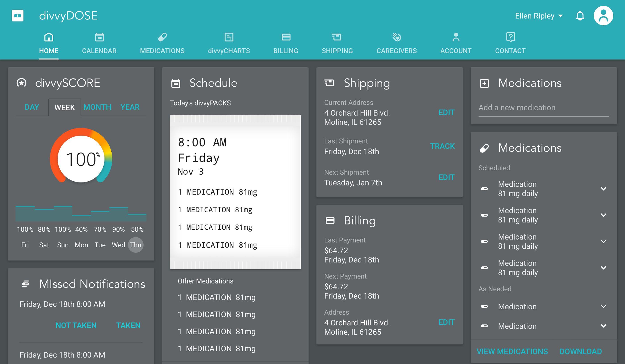Select Mon in the weekly score chart
This screenshot has height=364, width=625.
[x=81, y=245]
